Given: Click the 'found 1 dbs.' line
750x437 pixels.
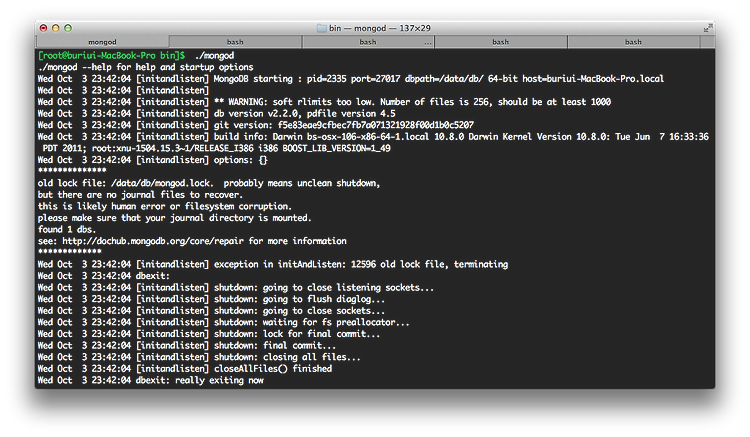Looking at the screenshot, I should [66, 229].
